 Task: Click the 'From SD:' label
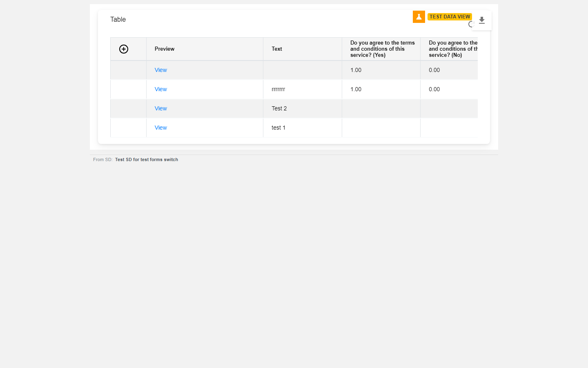(x=103, y=159)
